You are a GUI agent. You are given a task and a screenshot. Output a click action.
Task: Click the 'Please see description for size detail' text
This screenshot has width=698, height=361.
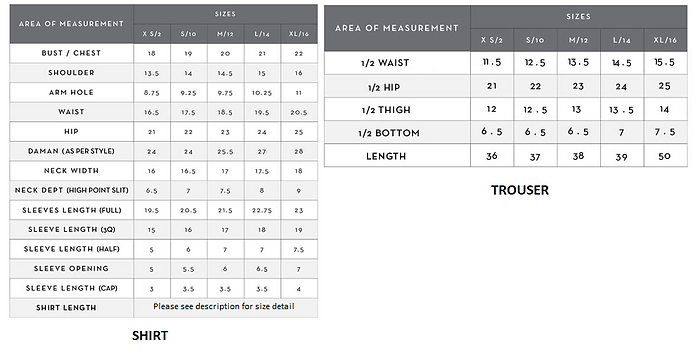click(224, 307)
